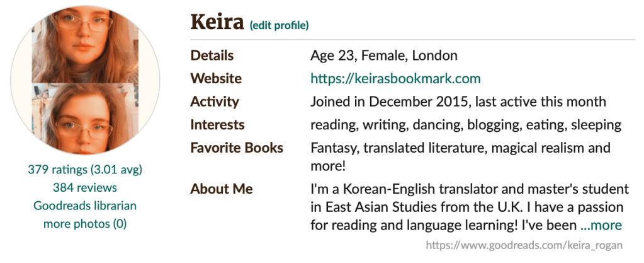Click the Details row label
Image resolution: width=644 pixels, height=263 pixels.
pos(212,56)
